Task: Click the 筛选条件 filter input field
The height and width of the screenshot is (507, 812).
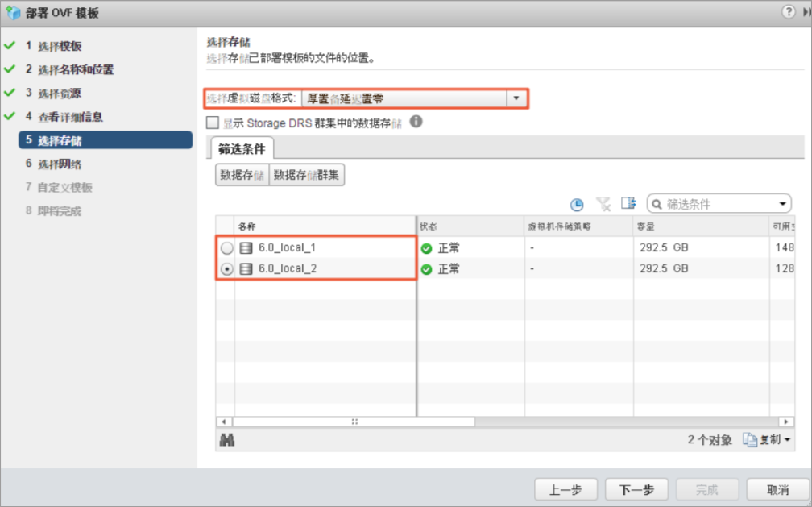Action: (x=719, y=204)
